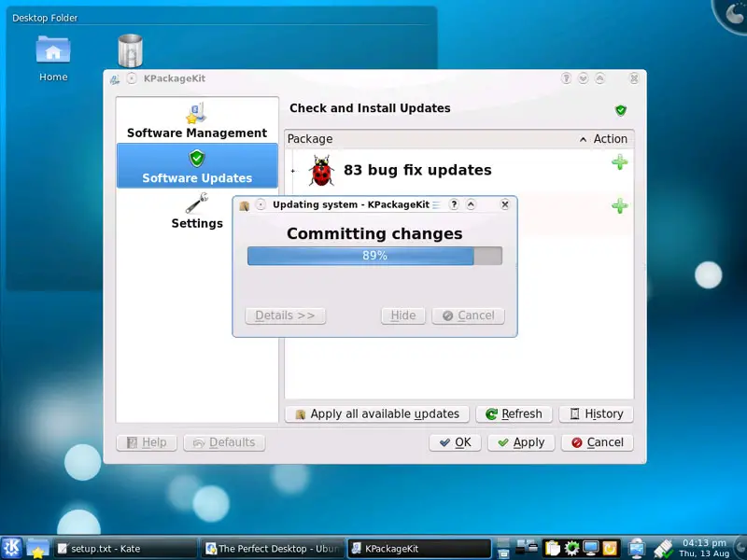Click the pin button in Updating system title
Viewport: 747px width, 560px height.
261,204
